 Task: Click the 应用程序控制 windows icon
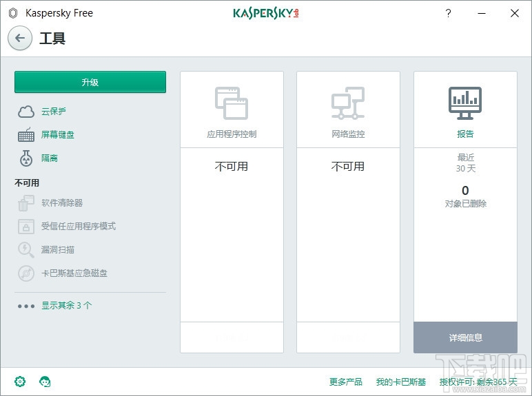click(232, 103)
